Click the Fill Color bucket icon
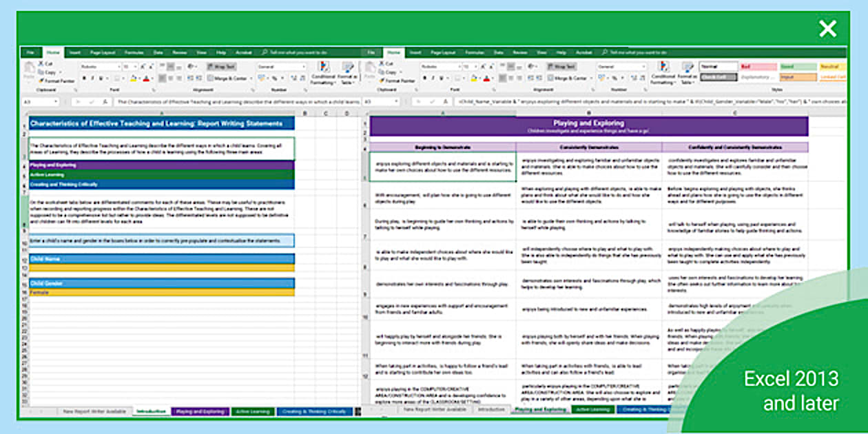The height and width of the screenshot is (434, 868). 133,78
